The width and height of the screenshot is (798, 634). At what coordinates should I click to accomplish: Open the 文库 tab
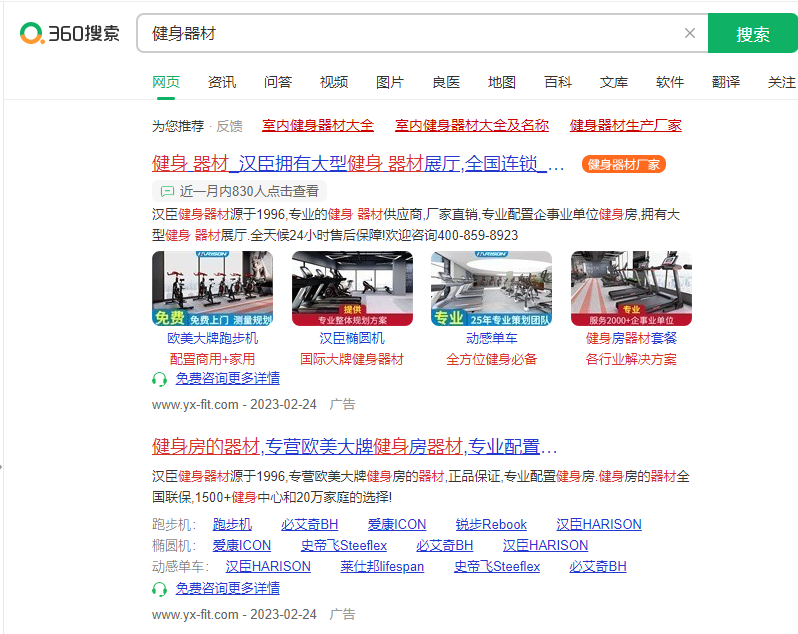[614, 82]
